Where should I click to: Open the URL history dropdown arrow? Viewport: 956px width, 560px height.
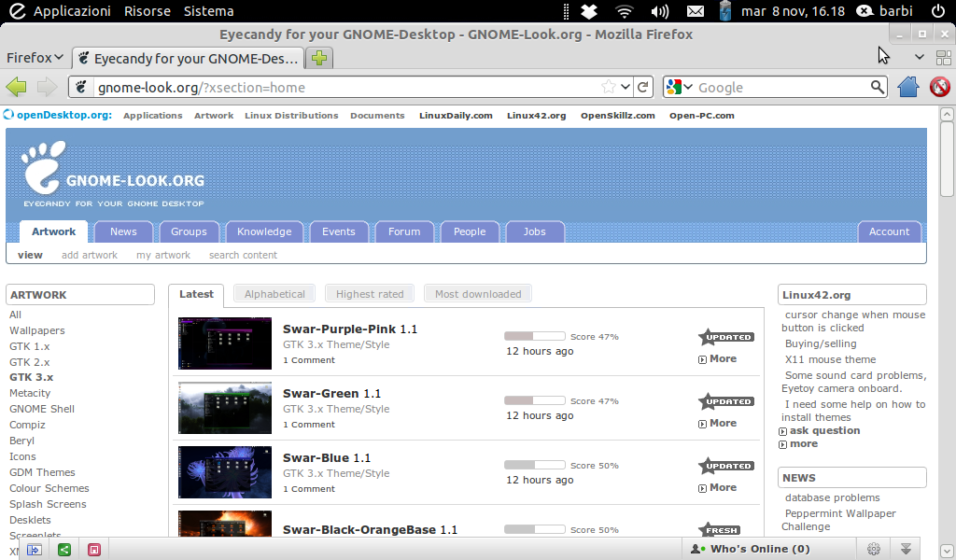point(626,87)
